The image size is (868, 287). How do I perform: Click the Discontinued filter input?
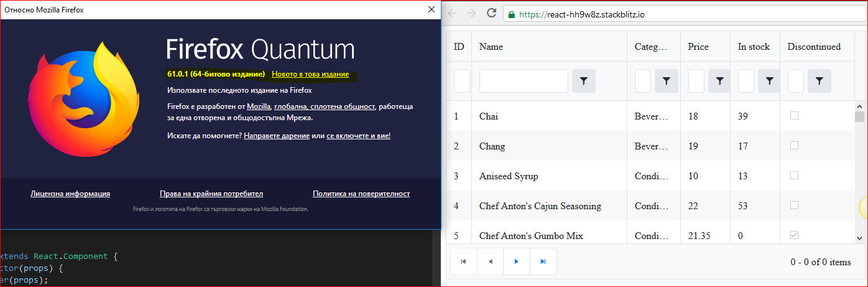796,81
